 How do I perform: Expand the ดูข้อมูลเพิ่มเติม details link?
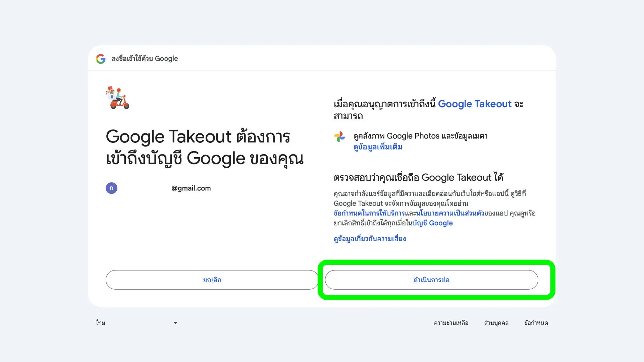(x=378, y=147)
